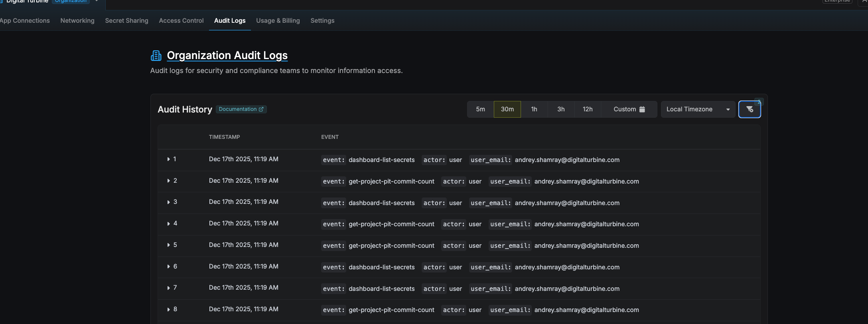Click the Organization badge next to Digital Turbine
Image resolution: width=868 pixels, height=324 pixels.
tap(71, 1)
